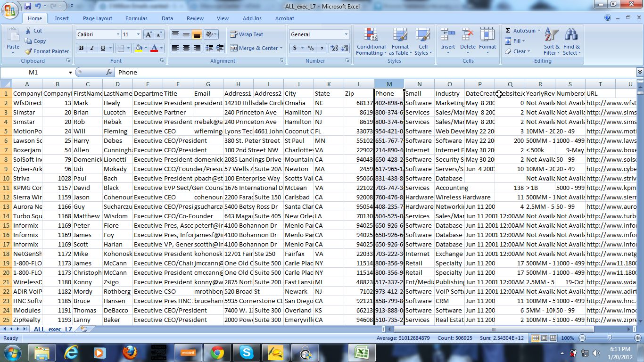Open the font name dropdown
644x362 pixels.
click(x=118, y=34)
